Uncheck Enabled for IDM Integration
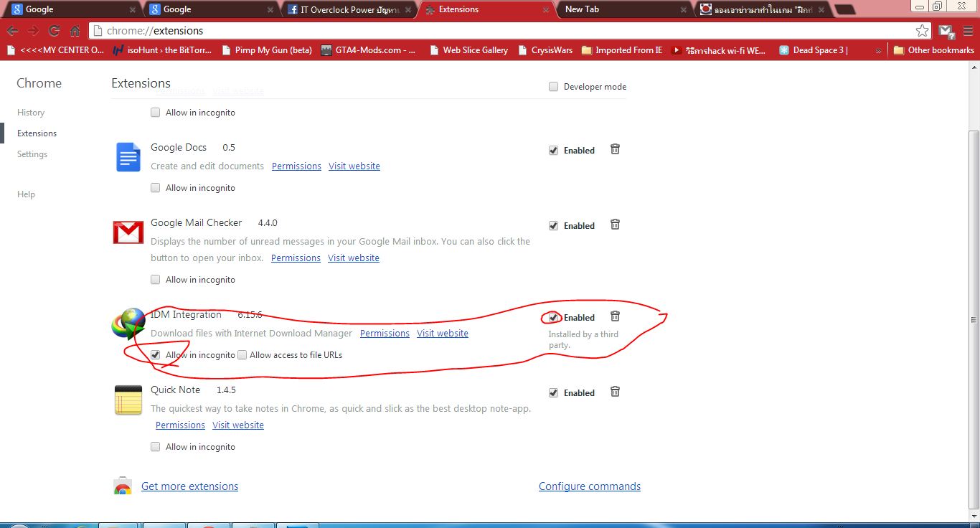This screenshot has height=528, width=980. coord(553,318)
